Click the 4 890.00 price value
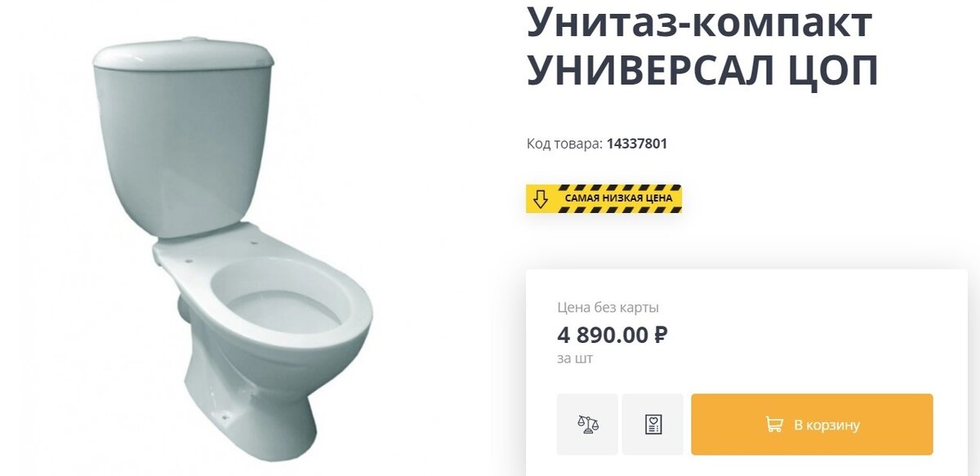 point(604,335)
